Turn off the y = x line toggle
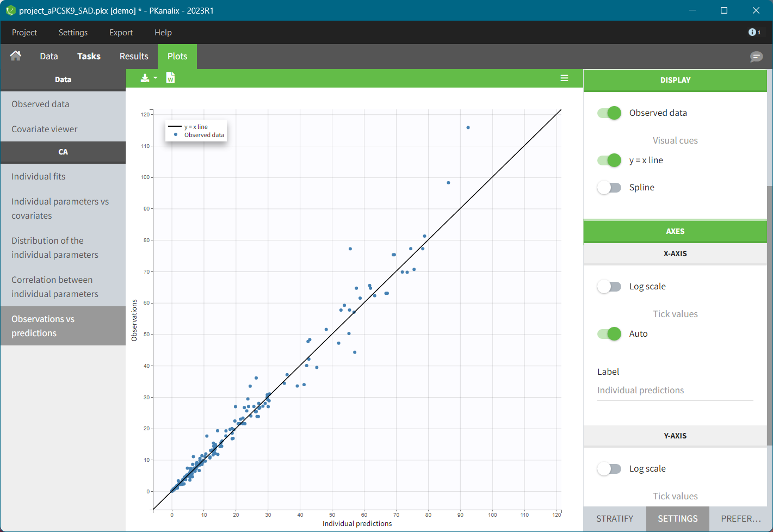773x532 pixels. 609,160
